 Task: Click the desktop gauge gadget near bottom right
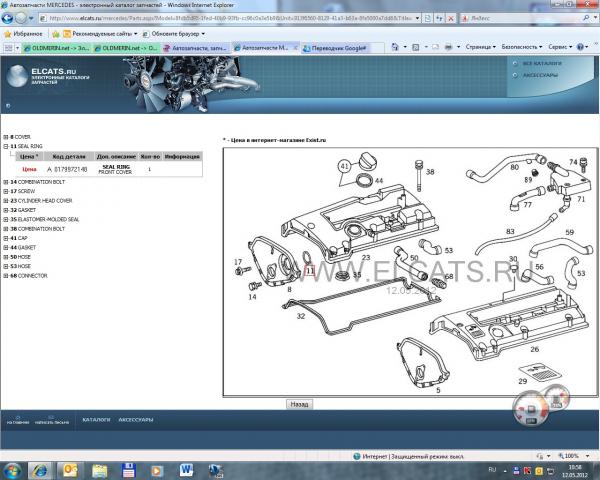point(540,407)
